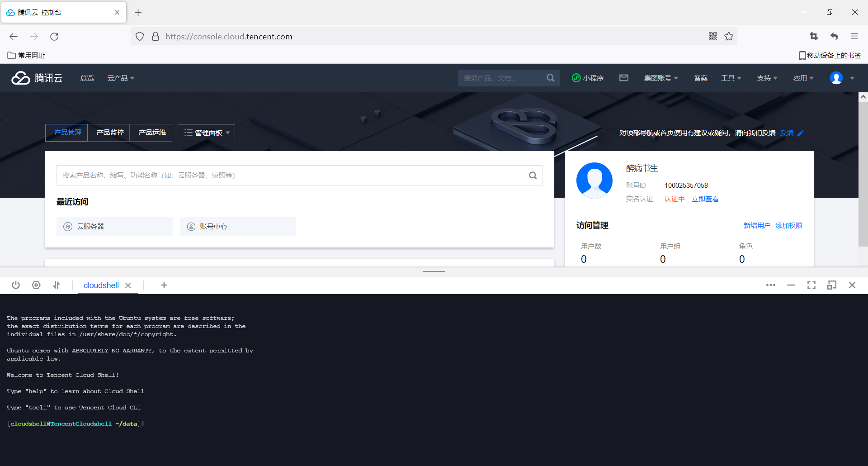868x466 pixels.
Task: Expand the 支持 dropdown menu
Action: pyautogui.click(x=767, y=78)
